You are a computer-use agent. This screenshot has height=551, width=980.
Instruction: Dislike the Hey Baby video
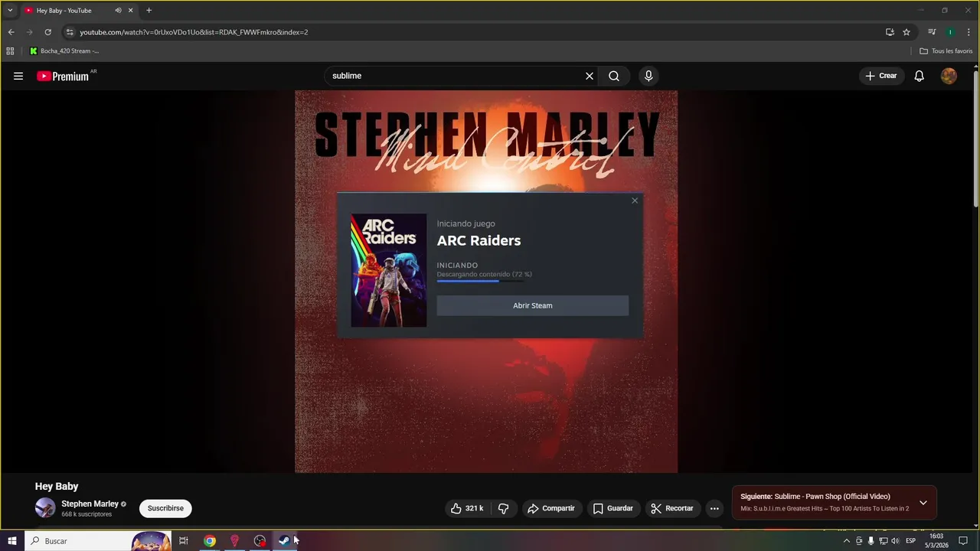(504, 508)
